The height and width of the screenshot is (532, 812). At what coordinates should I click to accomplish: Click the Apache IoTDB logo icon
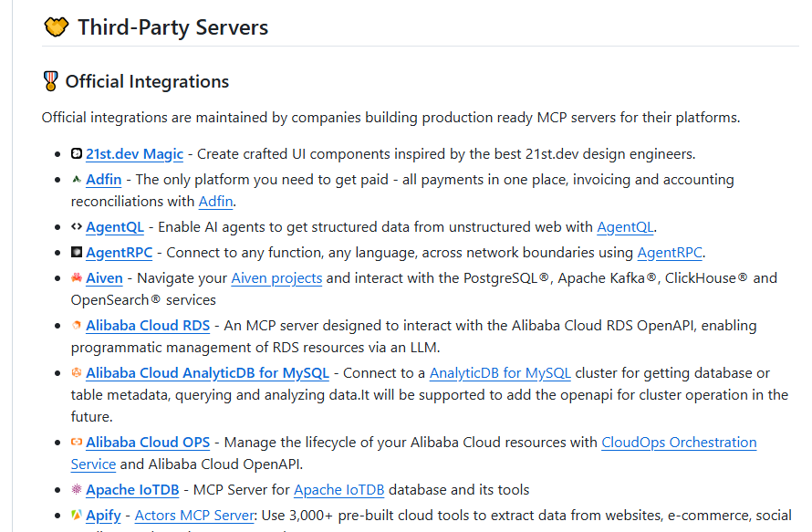coord(76,489)
